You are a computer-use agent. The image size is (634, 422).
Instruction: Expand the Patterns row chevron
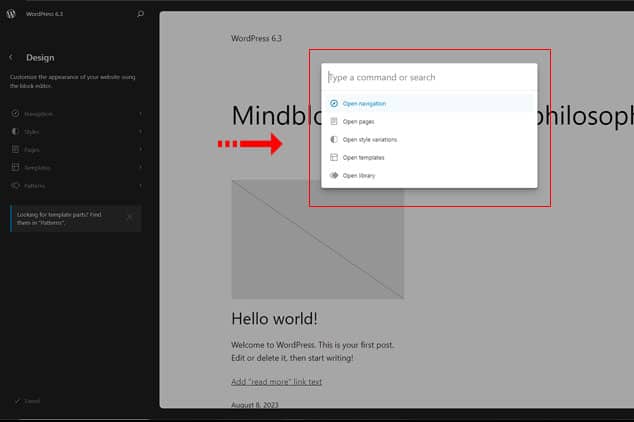[x=140, y=186]
